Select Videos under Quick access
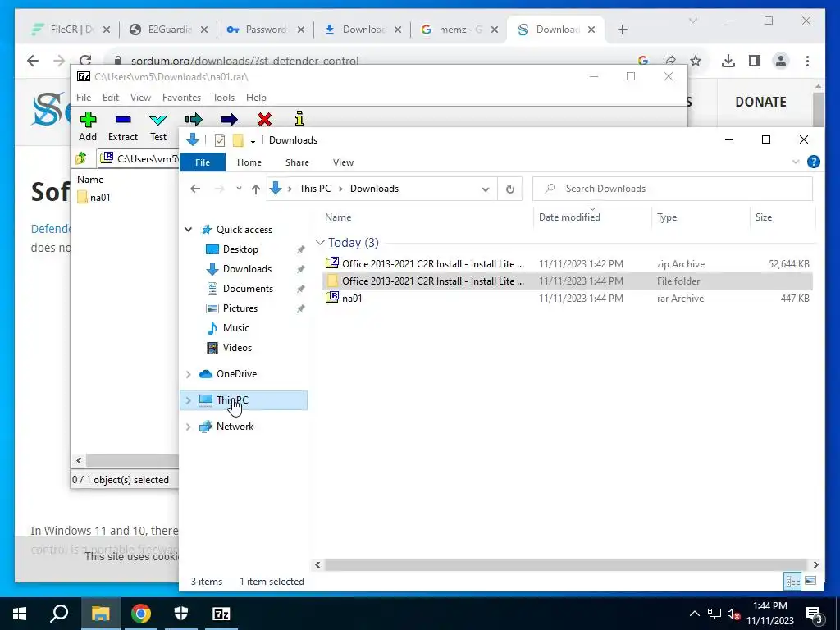This screenshot has height=630, width=840. 237,348
